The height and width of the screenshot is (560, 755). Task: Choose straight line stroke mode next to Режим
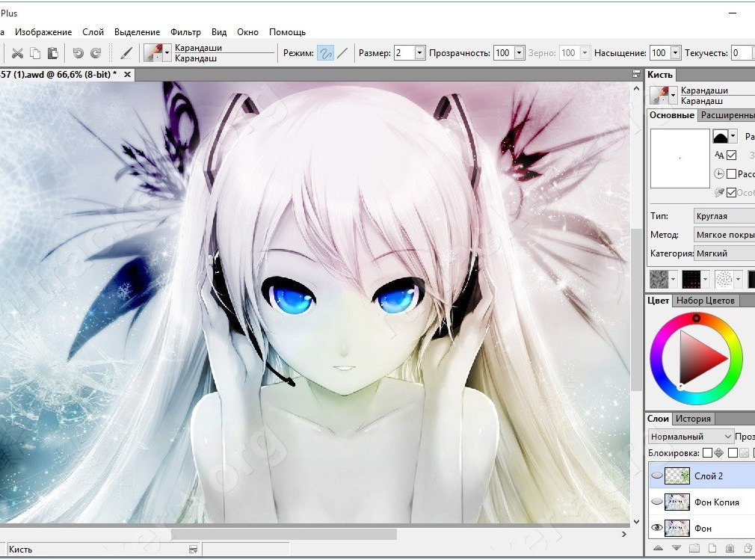point(342,53)
